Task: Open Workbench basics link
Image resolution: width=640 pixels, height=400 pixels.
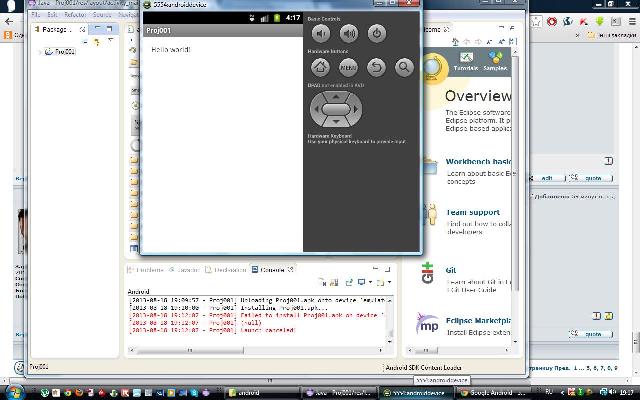Action: pyautogui.click(x=478, y=162)
